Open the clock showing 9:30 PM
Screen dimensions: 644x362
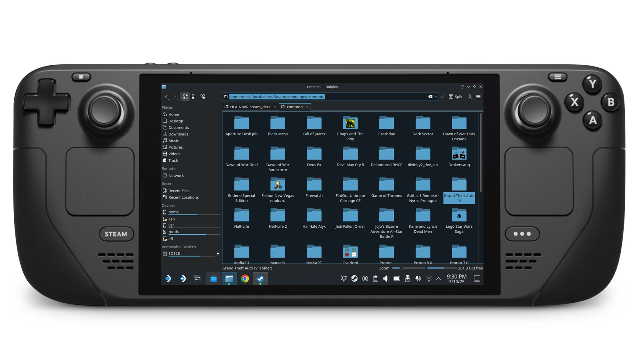pyautogui.click(x=457, y=279)
